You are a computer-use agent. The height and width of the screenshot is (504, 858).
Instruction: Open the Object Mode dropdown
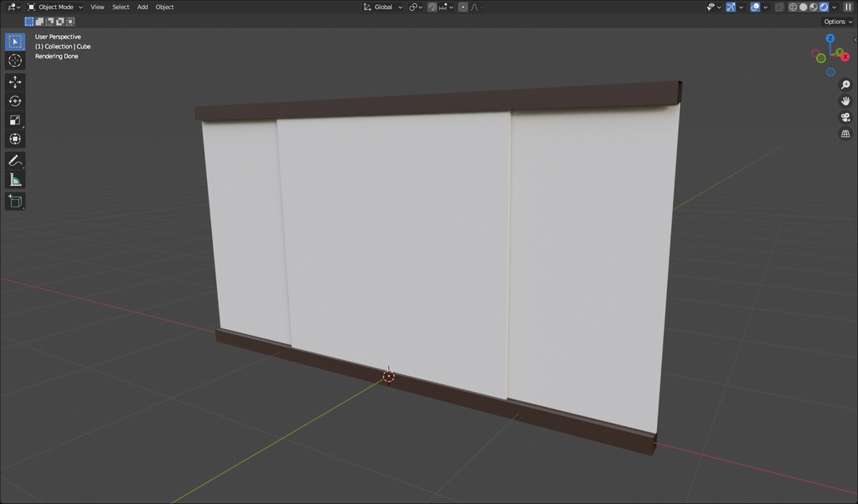coord(54,7)
